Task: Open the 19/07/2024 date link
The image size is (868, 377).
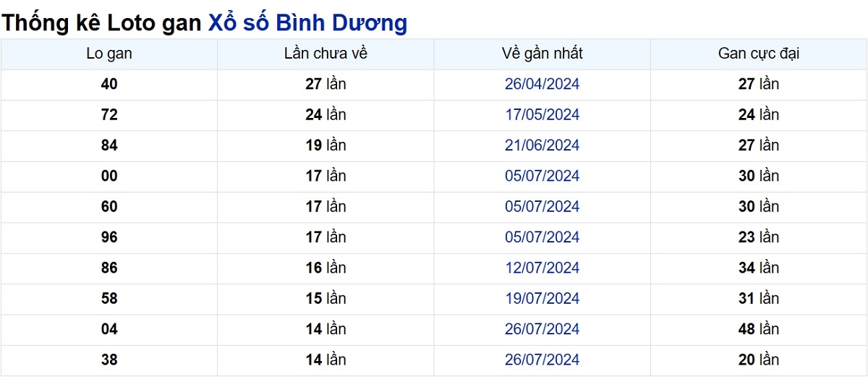Action: tap(542, 298)
